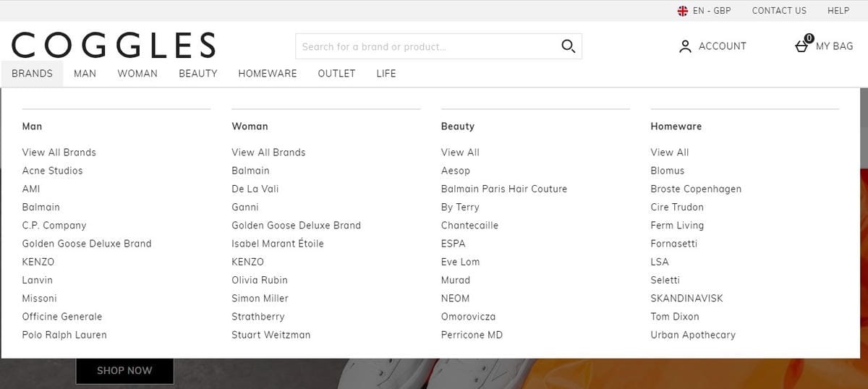
Task: Click inside the brand or product search field
Action: pyautogui.click(x=427, y=47)
